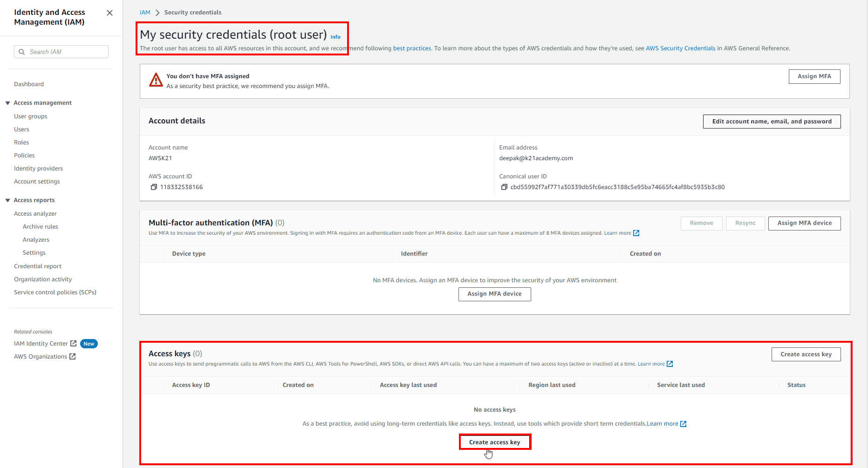Focus the Search IAM input field
Viewport: 868px width, 468px height.
[x=65, y=52]
